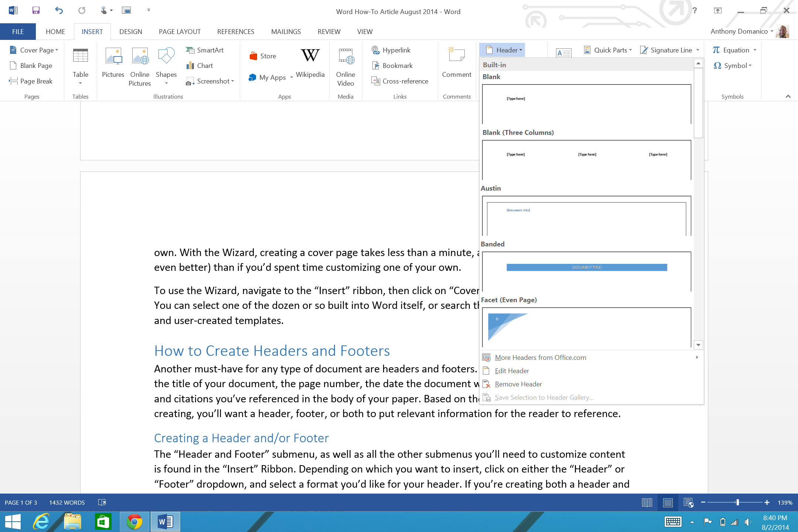Click Save Selection to Header Gallery

click(x=543, y=397)
